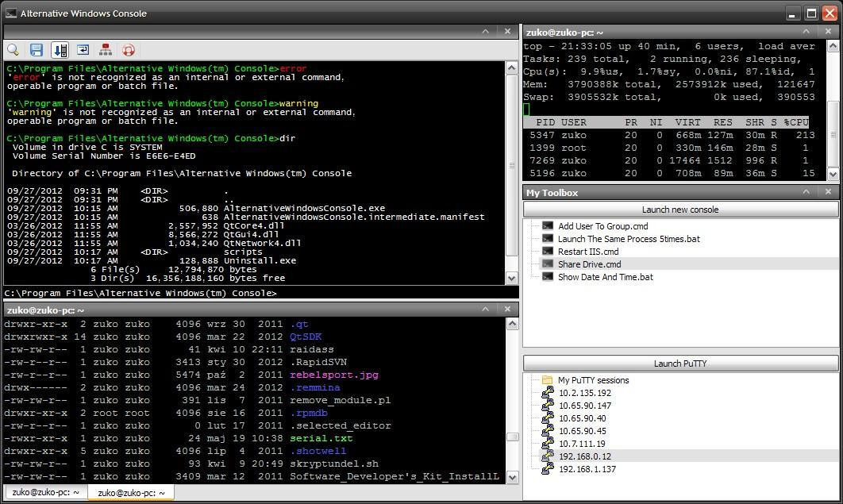Click the rebelsport.jpg file name
The image size is (843, 504).
[334, 375]
